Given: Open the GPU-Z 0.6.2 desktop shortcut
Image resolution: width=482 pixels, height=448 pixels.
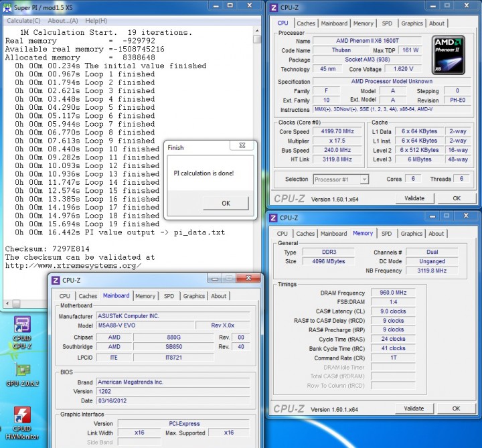Looking at the screenshot, I should 22,375.
